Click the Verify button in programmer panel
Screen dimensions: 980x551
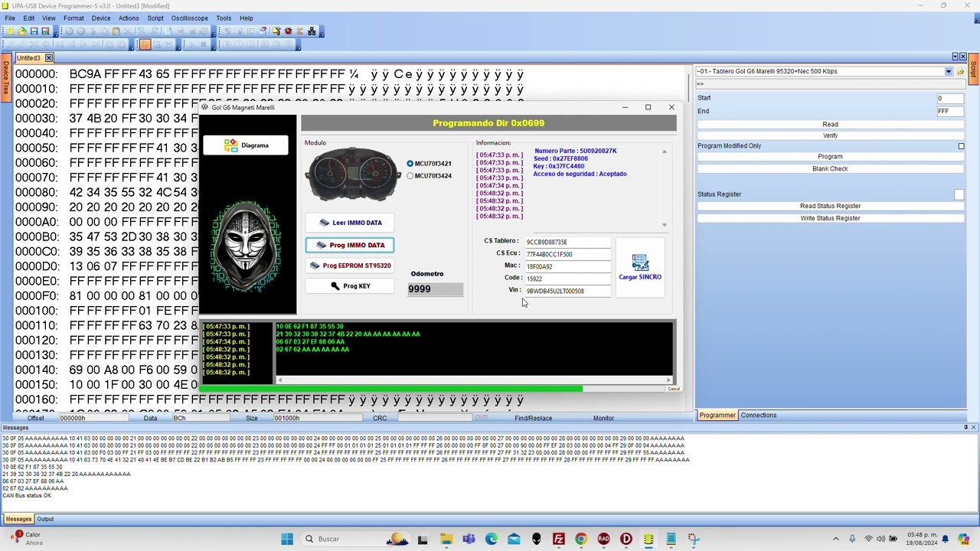click(x=830, y=135)
